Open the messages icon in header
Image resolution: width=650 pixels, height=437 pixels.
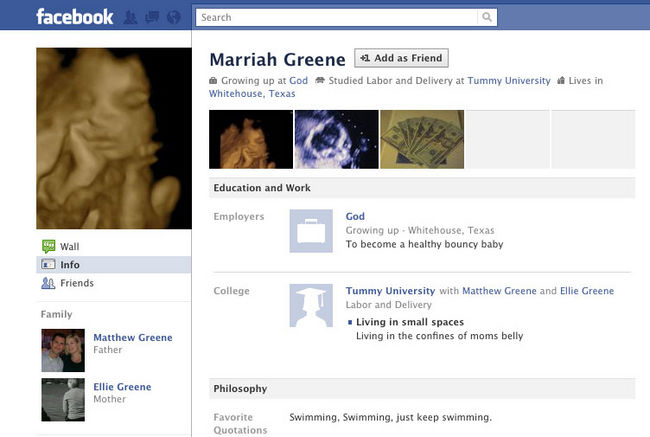click(x=152, y=17)
